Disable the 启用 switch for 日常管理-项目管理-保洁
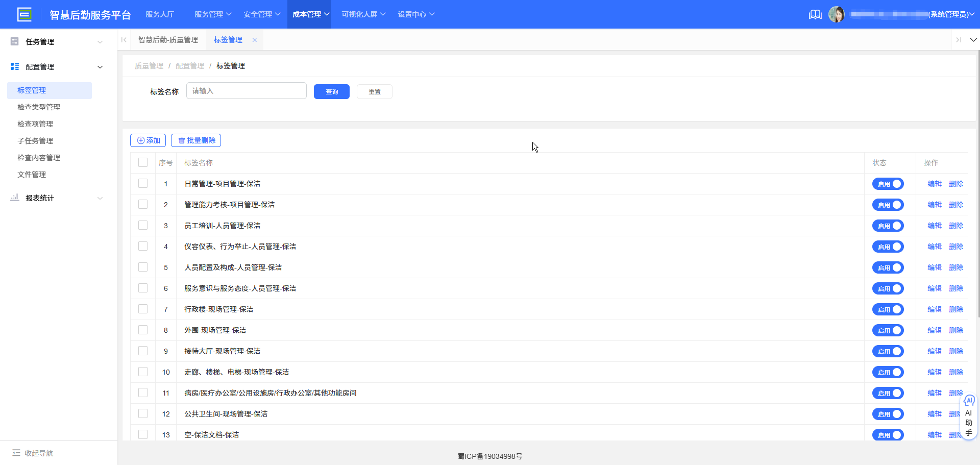 (888, 184)
